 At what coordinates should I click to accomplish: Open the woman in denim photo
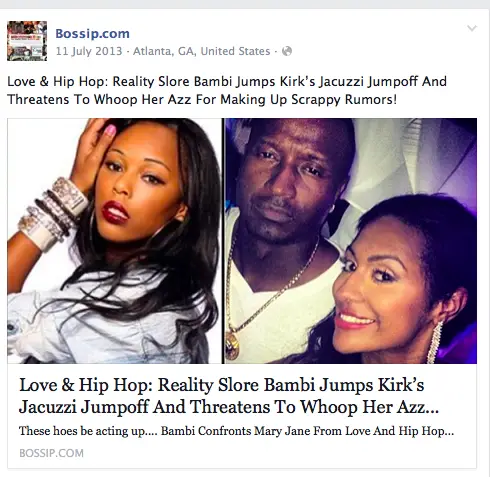pyautogui.click(x=115, y=241)
